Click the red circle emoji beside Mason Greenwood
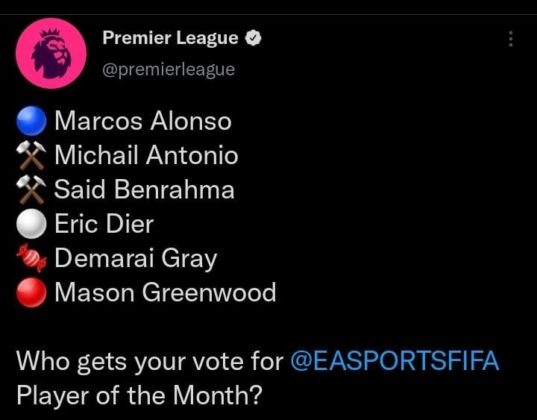 click(x=32, y=292)
